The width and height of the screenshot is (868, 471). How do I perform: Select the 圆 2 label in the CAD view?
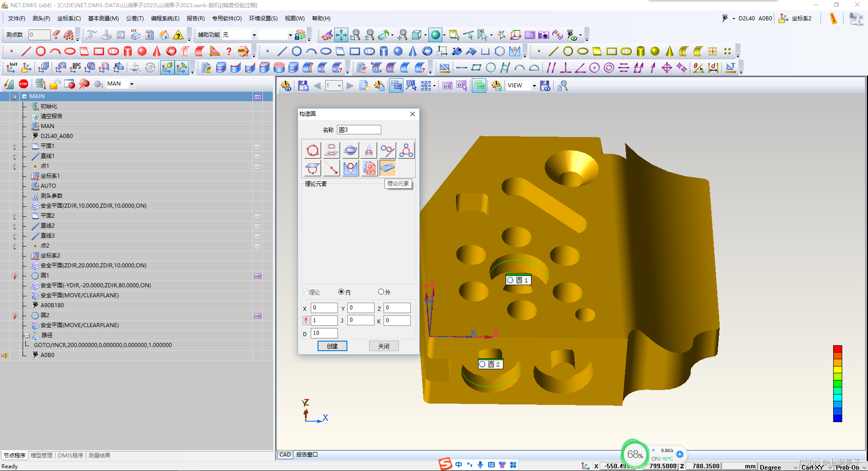490,364
